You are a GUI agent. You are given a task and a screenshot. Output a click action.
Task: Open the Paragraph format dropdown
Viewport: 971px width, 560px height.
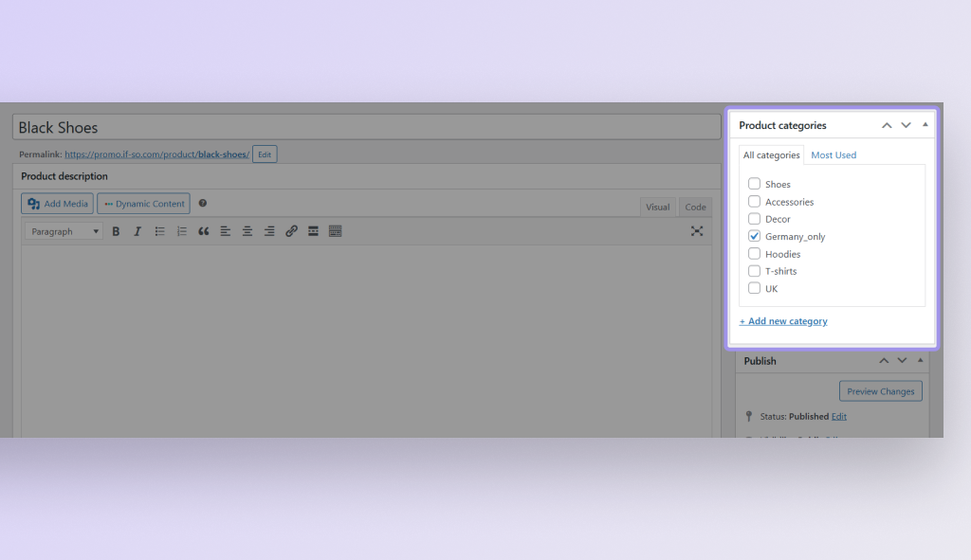[64, 231]
